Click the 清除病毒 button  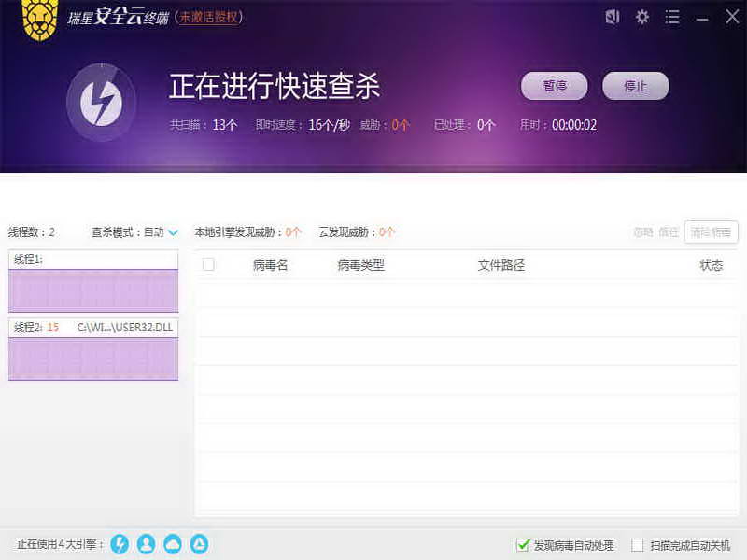[x=711, y=232]
